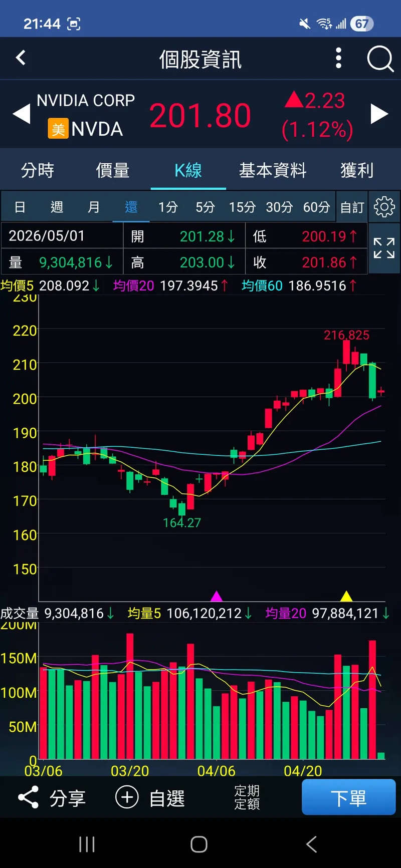Tap 成交量 9,304,816 volume label
Screen dimensions: 401x868
57,614
